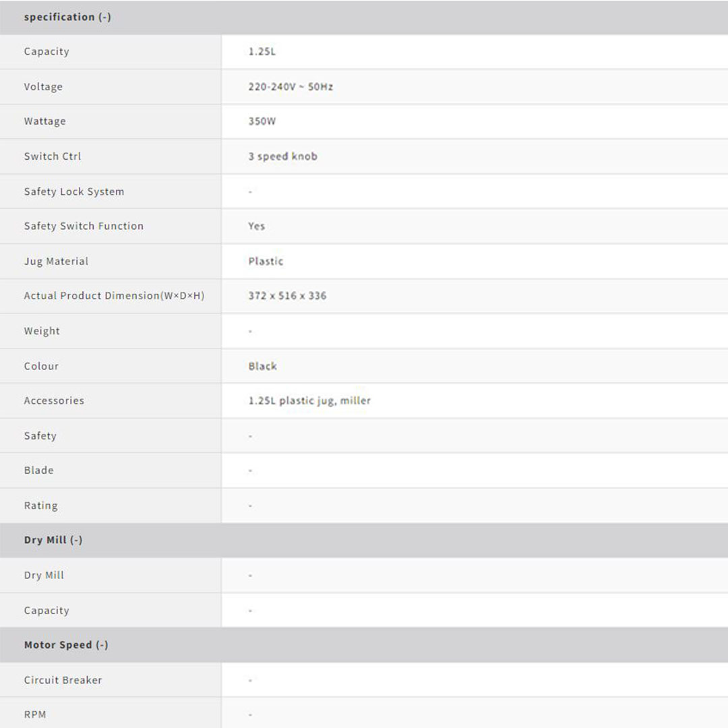Click the 372 x 516 x 336 dimension
This screenshot has width=728, height=728.
[x=287, y=296]
